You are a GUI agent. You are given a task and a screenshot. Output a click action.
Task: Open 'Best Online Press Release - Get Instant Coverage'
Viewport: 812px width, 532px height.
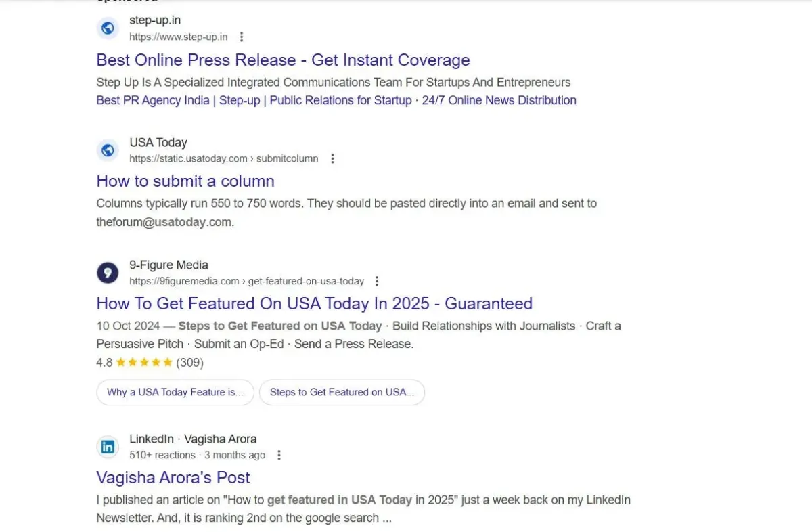point(283,60)
